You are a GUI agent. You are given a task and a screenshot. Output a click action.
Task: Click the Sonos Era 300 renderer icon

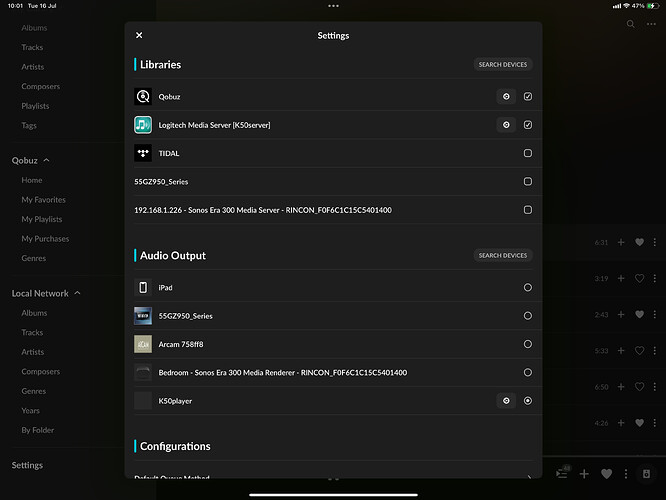coord(143,373)
